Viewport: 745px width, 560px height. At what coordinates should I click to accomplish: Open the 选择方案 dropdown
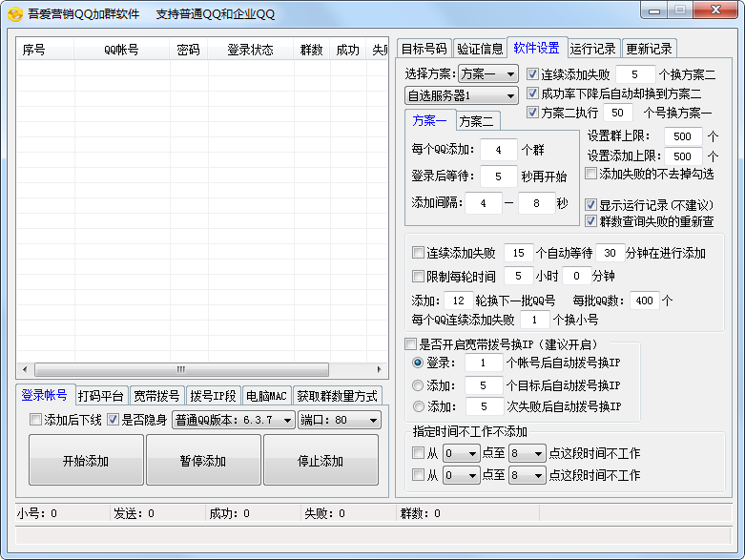coord(487,73)
